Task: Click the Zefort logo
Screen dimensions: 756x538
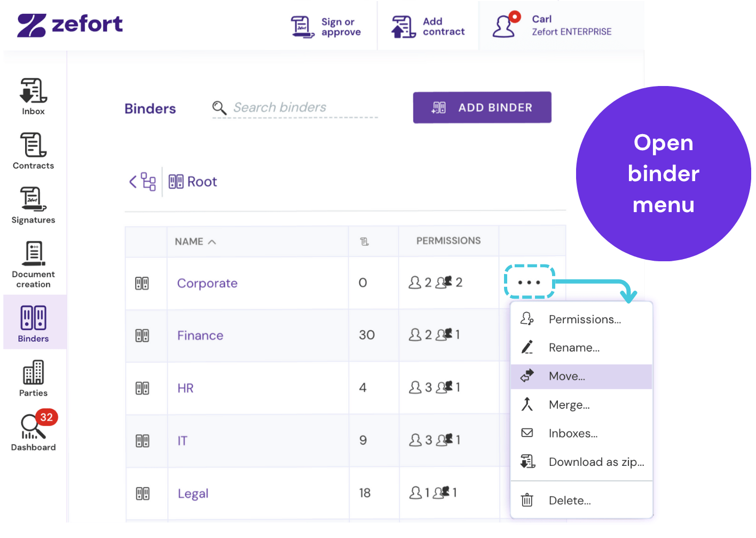Action: pos(70,25)
